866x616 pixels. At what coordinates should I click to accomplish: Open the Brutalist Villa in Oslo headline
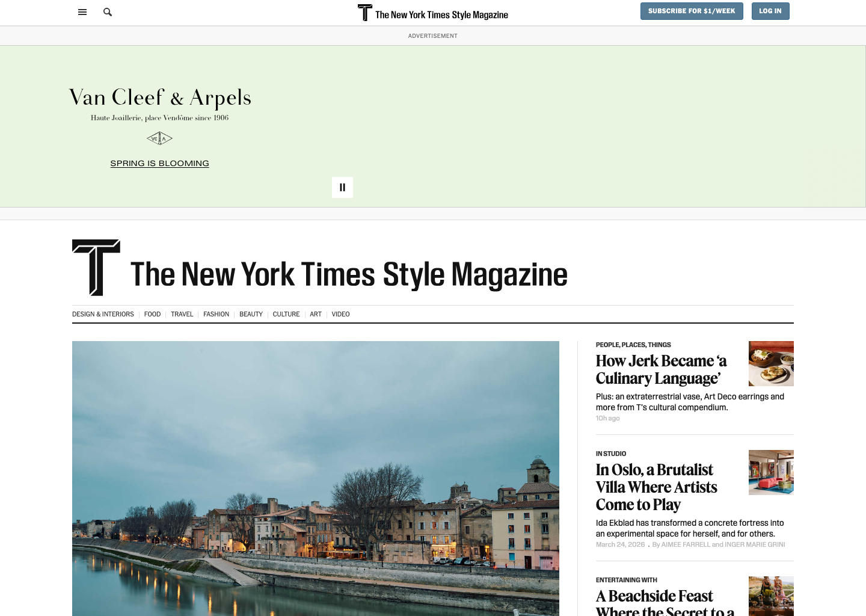pos(656,487)
